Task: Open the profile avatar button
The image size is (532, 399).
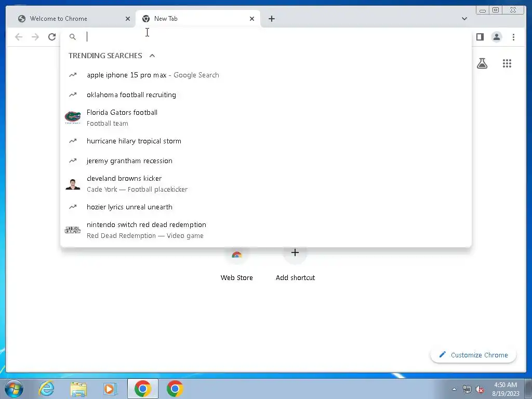Action: 497,37
